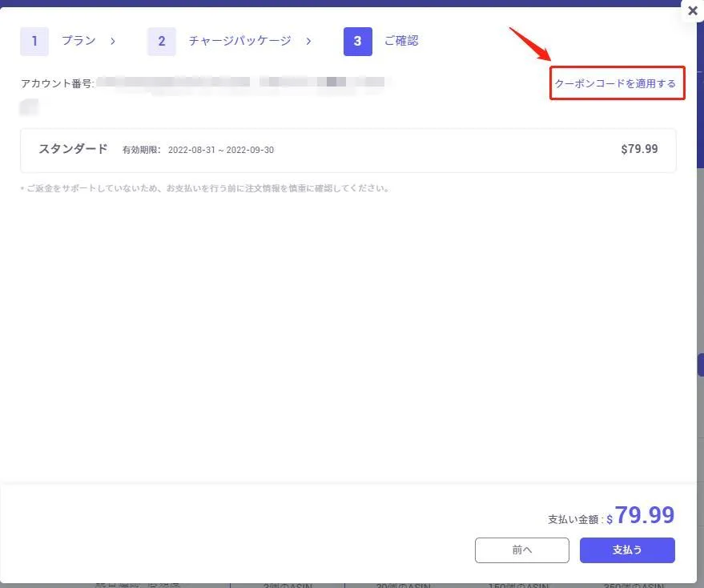The width and height of the screenshot is (704, 588).
Task: Select step 2 number badge
Action: (162, 42)
